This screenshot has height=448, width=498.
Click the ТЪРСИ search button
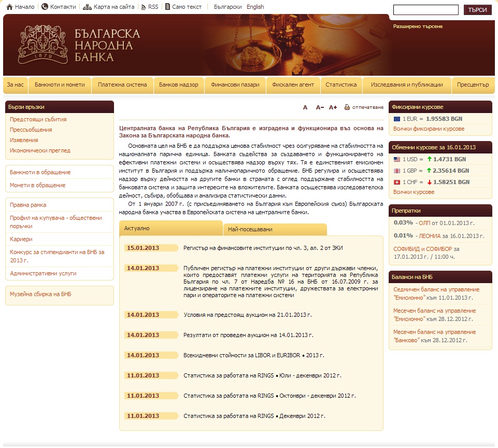[x=477, y=10]
